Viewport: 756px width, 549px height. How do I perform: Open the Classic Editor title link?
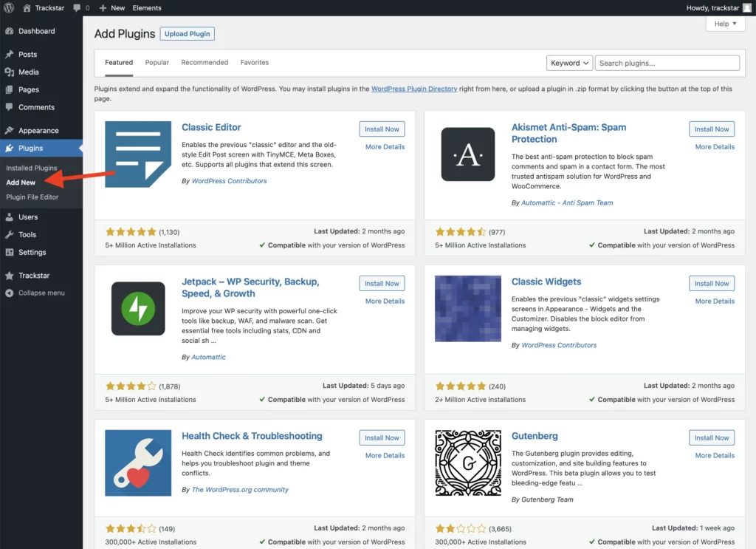[x=211, y=127]
